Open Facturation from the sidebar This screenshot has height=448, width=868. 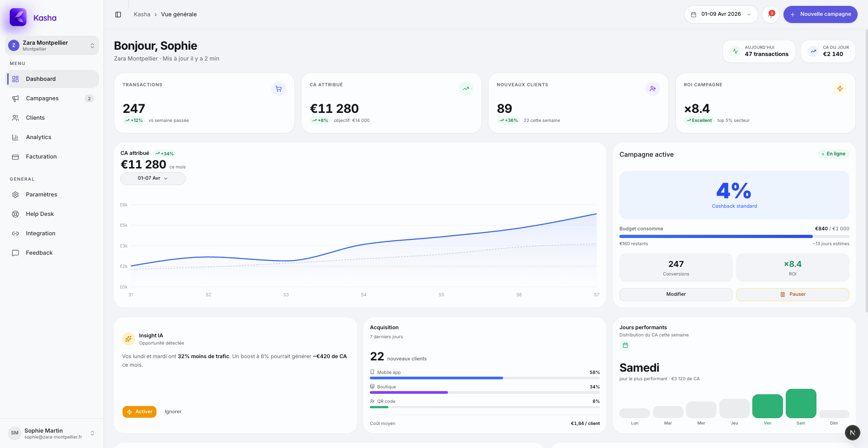point(41,157)
